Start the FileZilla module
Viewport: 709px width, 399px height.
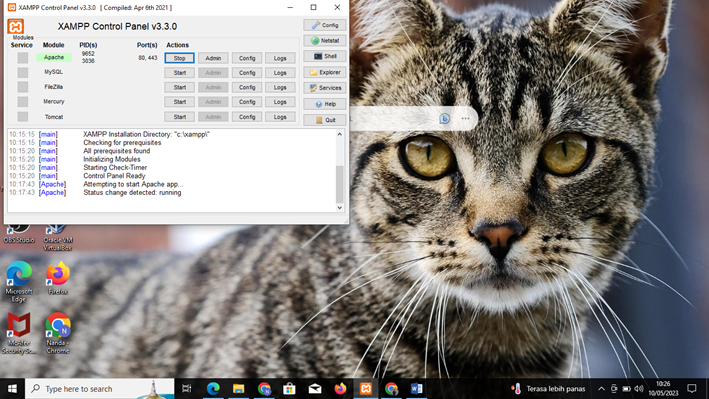[180, 87]
